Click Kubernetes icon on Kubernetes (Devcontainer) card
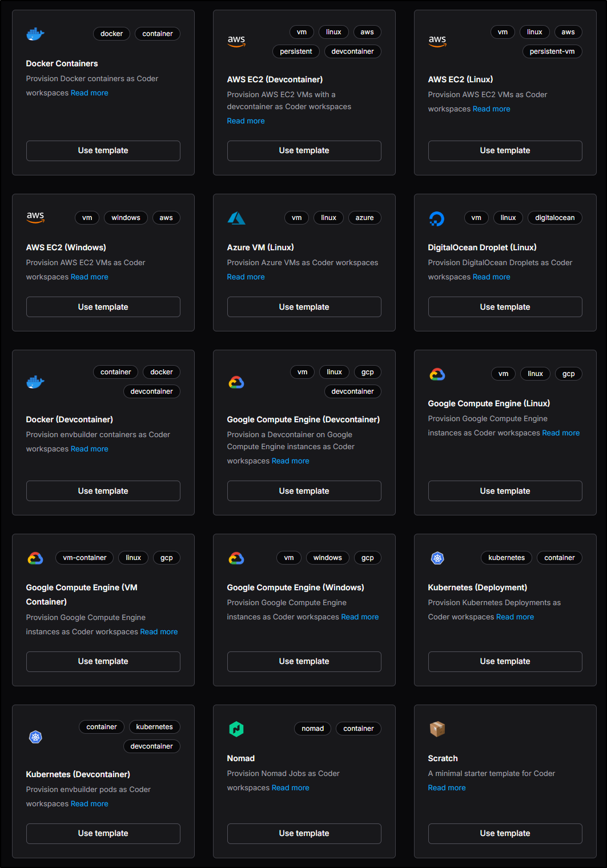The image size is (607, 868). pos(35,737)
